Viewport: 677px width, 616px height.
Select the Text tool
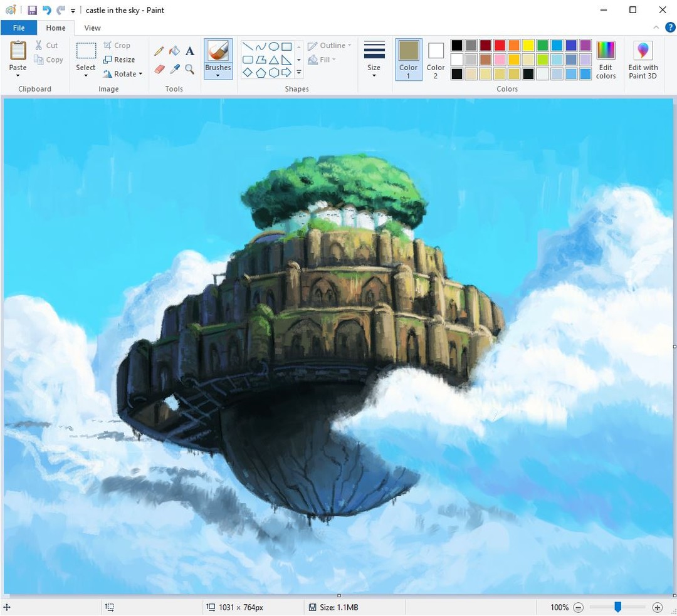(189, 51)
